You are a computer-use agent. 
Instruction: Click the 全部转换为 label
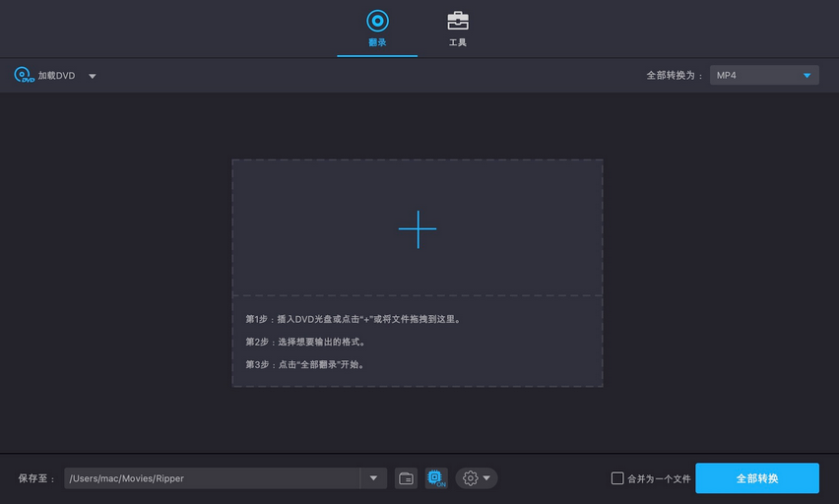tap(675, 76)
